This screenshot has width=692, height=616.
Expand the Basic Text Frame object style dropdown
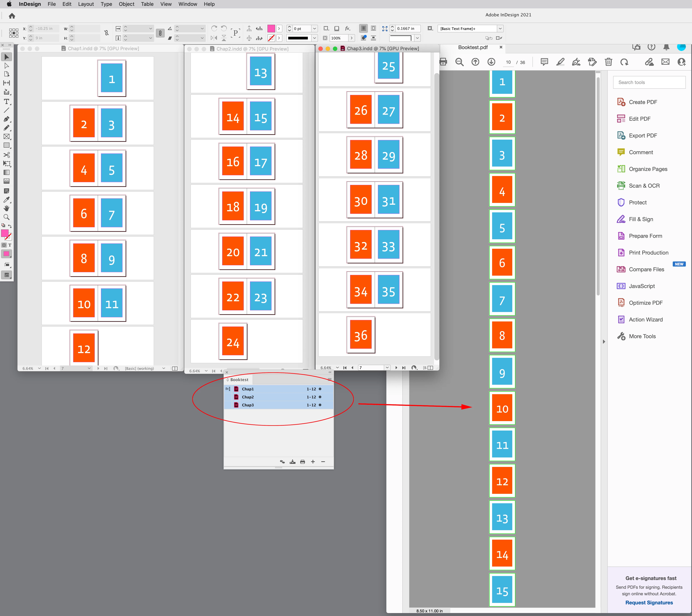[x=500, y=29]
